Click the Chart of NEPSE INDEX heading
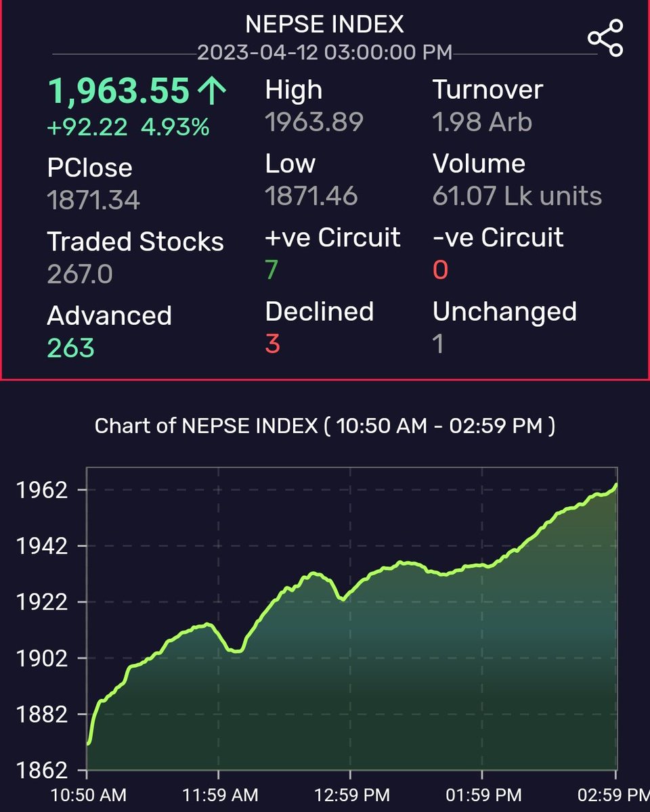The image size is (650, 812). (x=324, y=426)
